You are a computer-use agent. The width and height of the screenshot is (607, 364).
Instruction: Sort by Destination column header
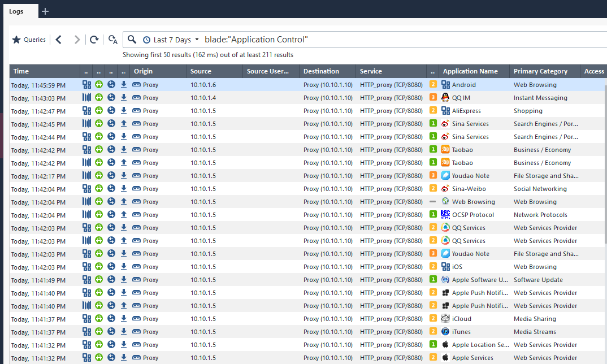coord(327,71)
